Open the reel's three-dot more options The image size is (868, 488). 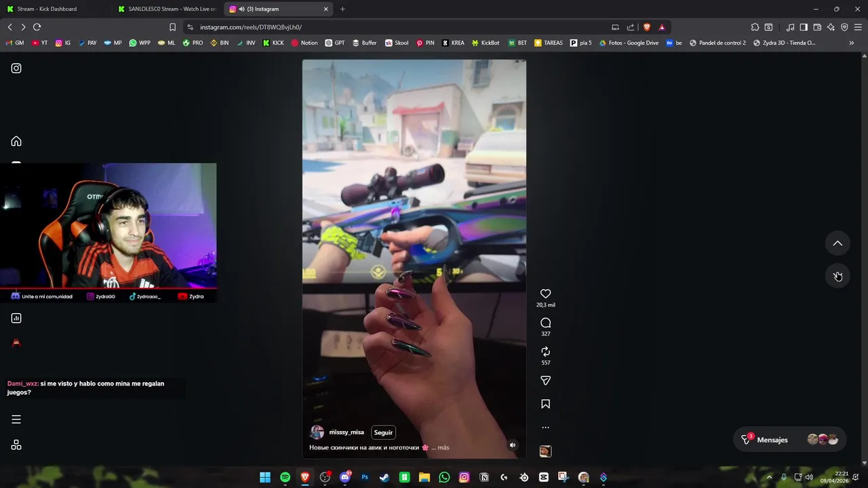pyautogui.click(x=545, y=428)
